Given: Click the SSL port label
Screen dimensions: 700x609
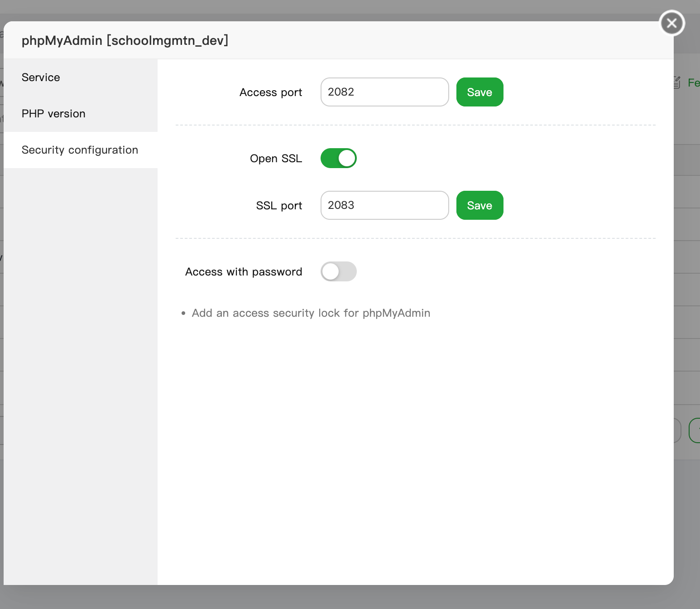Looking at the screenshot, I should coord(279,206).
